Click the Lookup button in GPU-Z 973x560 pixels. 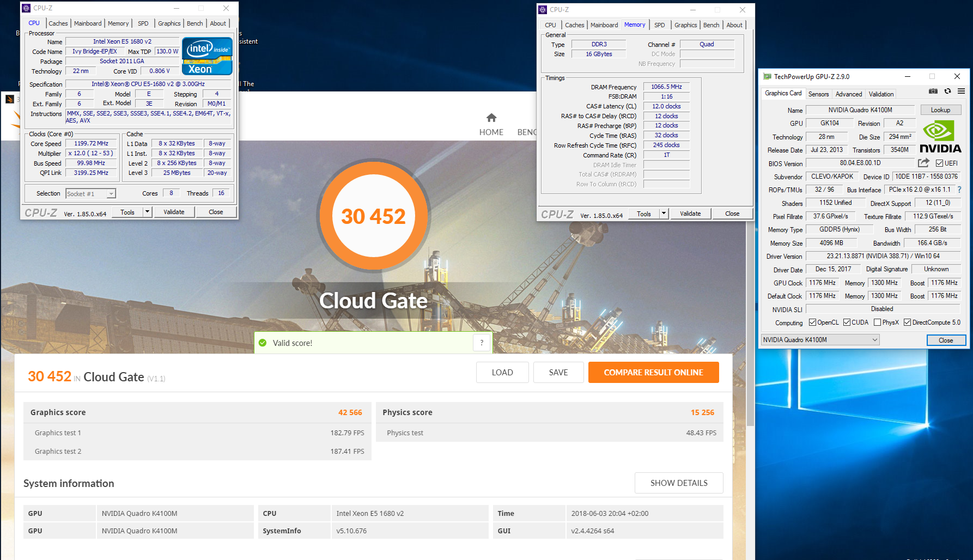point(940,110)
